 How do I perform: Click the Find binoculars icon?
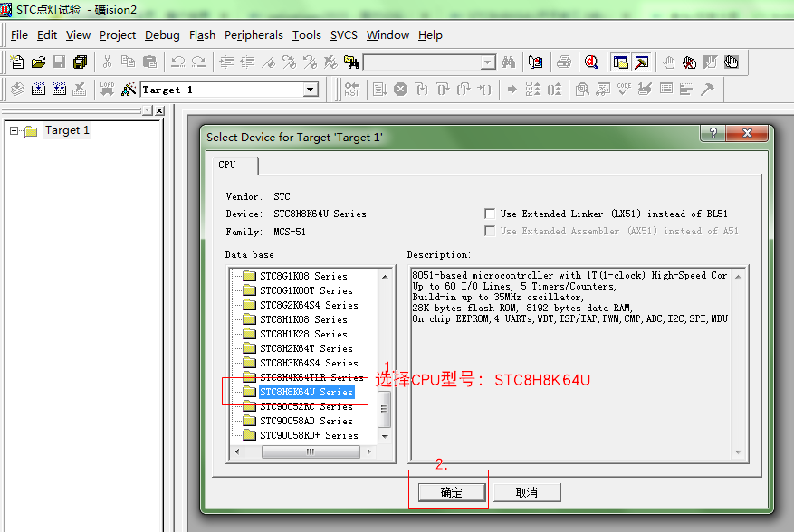(x=509, y=62)
